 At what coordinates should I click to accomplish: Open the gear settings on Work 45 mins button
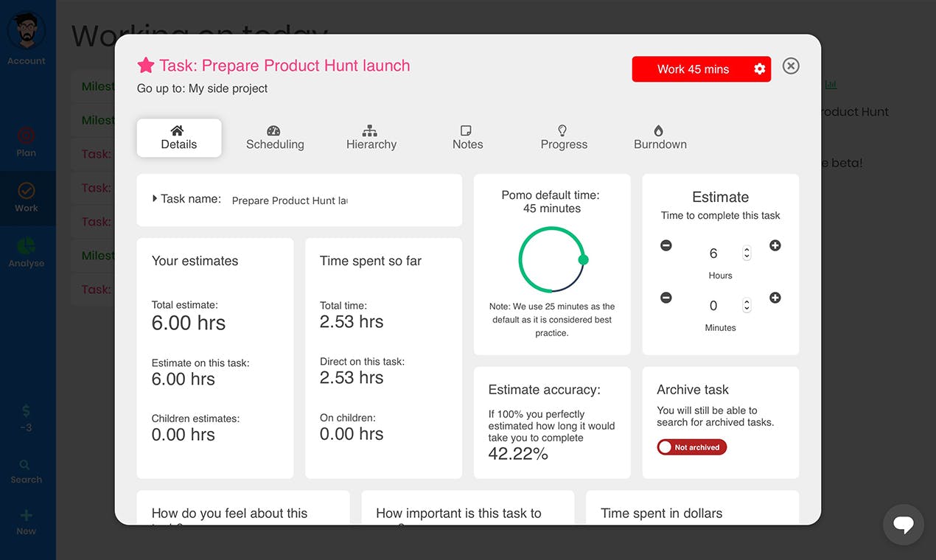[760, 69]
